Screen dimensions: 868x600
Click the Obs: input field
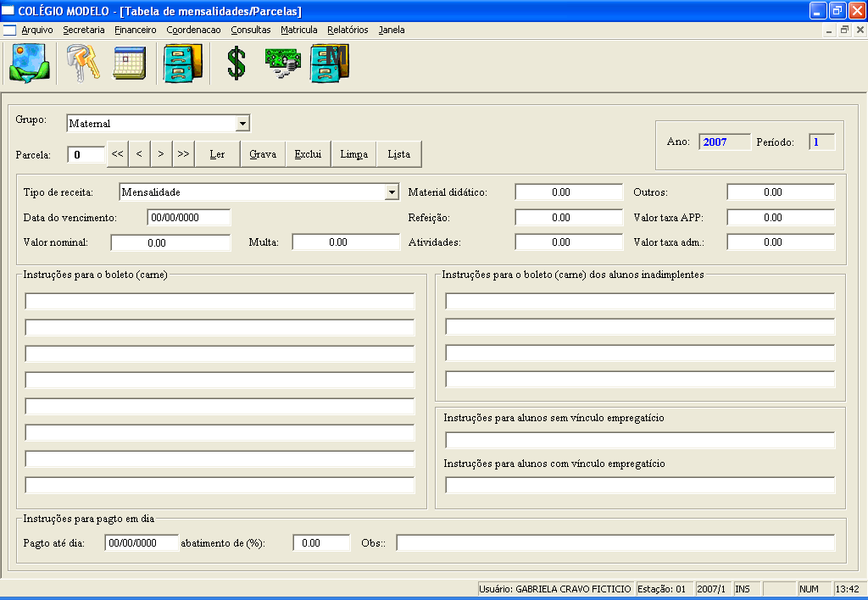pos(615,543)
